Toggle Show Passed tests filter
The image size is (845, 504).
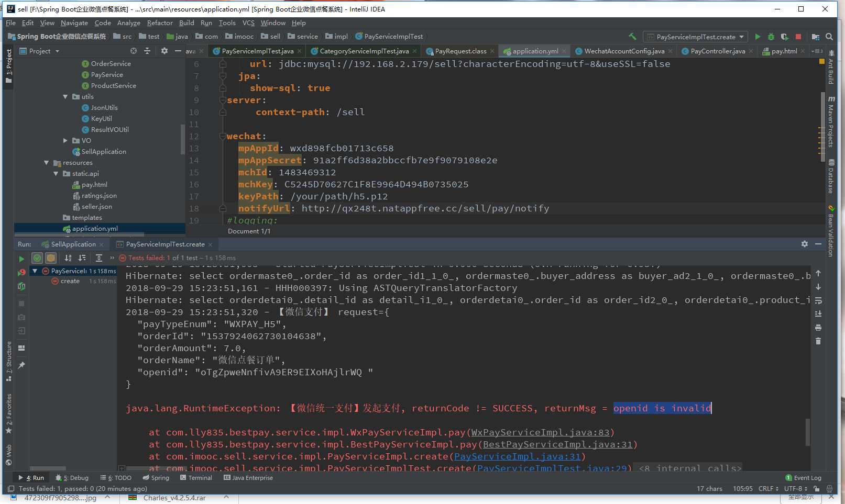[x=37, y=258]
